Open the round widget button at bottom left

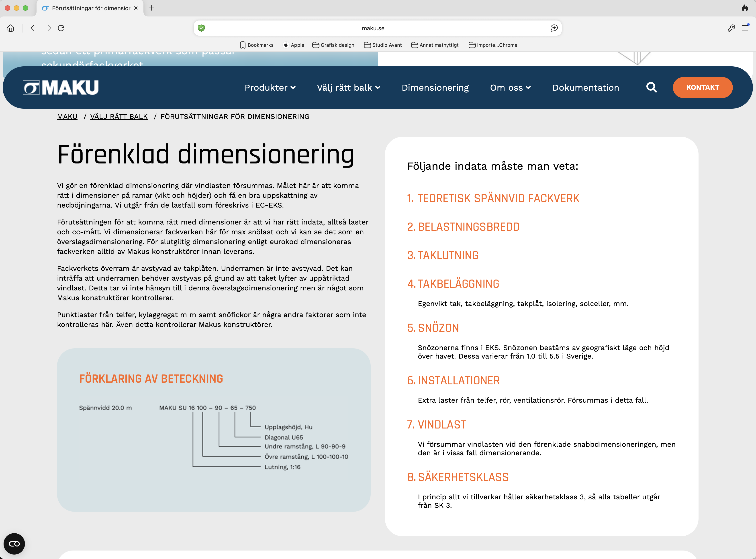point(14,544)
